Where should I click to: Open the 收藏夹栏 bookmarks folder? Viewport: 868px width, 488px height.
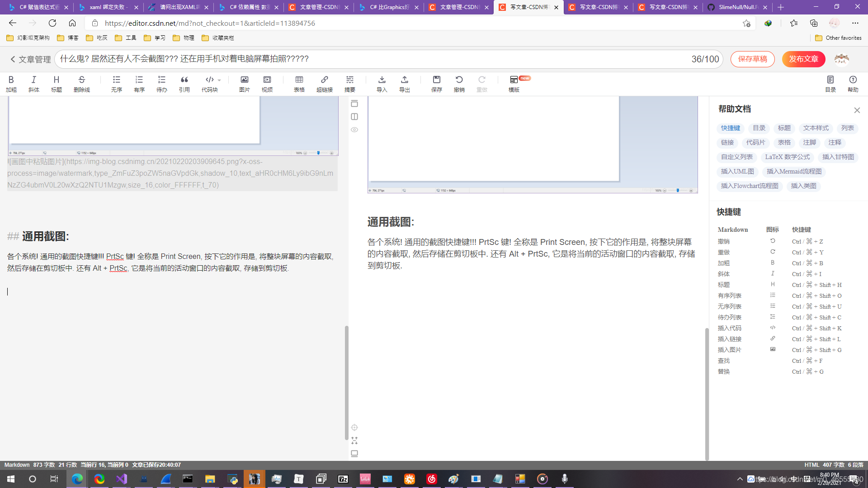pyautogui.click(x=218, y=38)
